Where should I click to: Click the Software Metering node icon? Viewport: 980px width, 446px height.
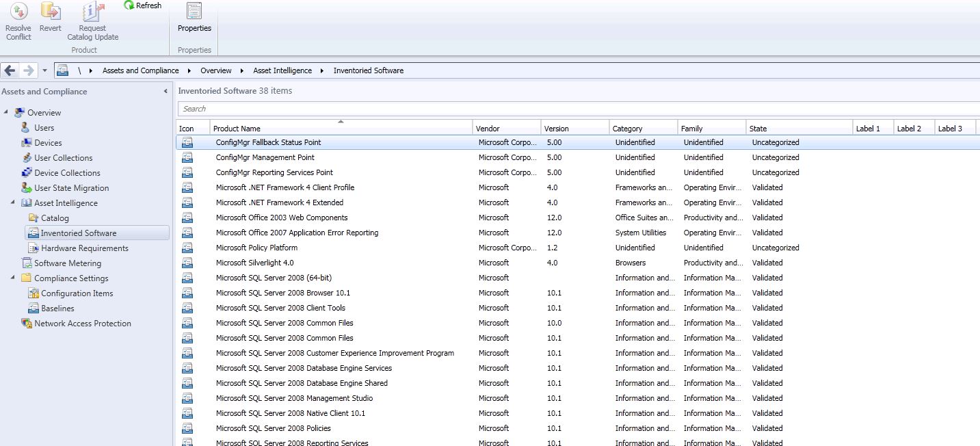pos(26,263)
